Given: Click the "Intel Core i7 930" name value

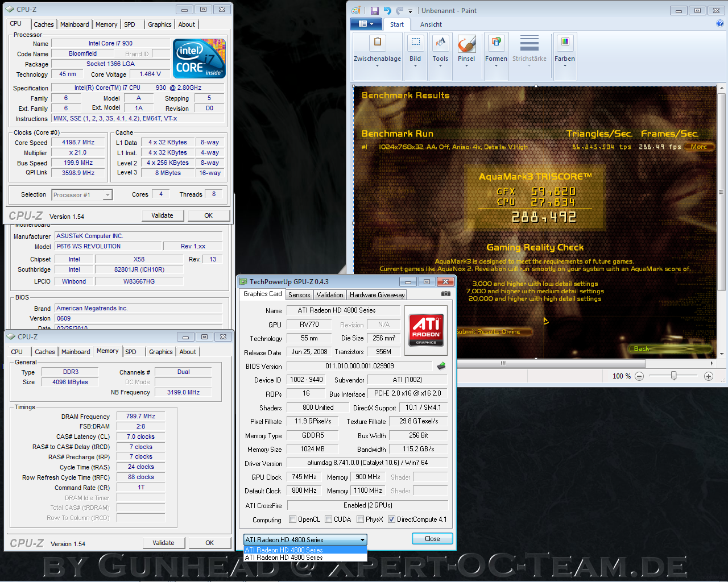Looking at the screenshot, I should click(110, 43).
